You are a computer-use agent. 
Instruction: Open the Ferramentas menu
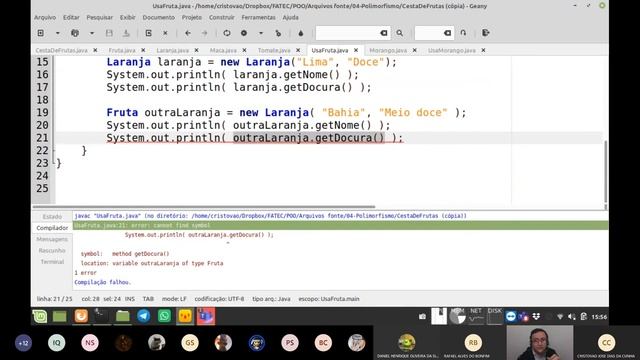(258, 18)
